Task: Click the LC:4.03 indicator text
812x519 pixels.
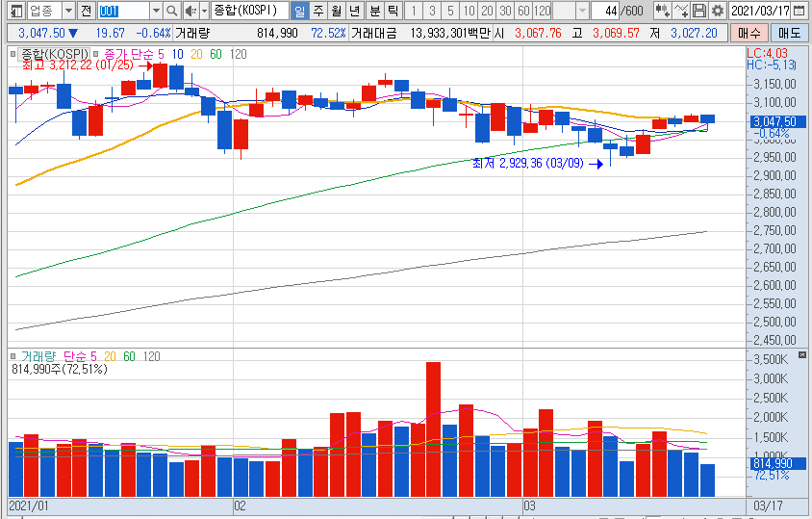Action: click(767, 53)
